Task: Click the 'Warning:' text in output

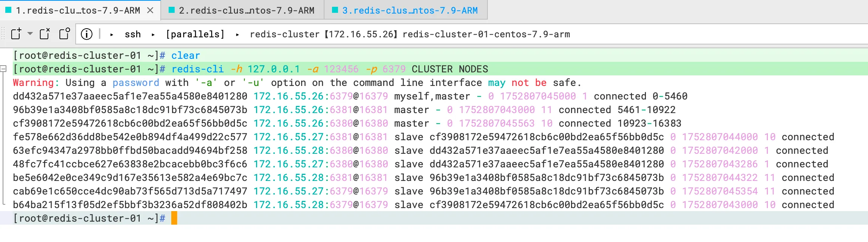Action: point(36,83)
